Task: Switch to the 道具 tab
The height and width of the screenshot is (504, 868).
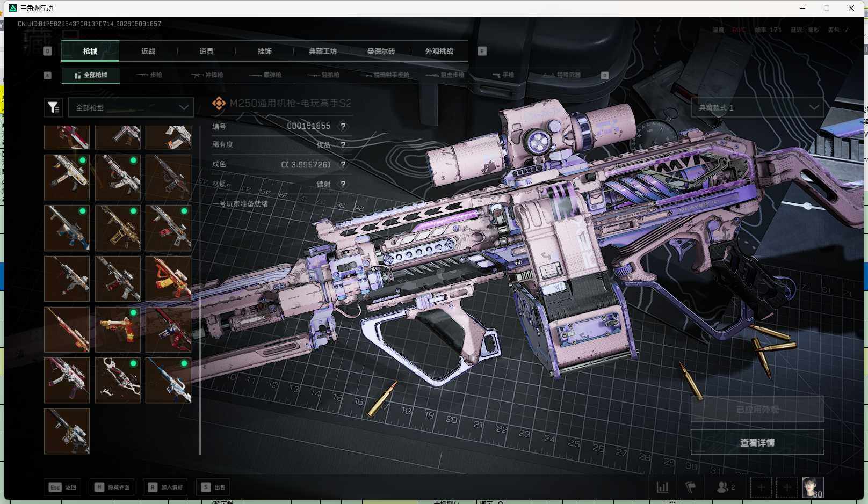Action: pyautogui.click(x=206, y=51)
